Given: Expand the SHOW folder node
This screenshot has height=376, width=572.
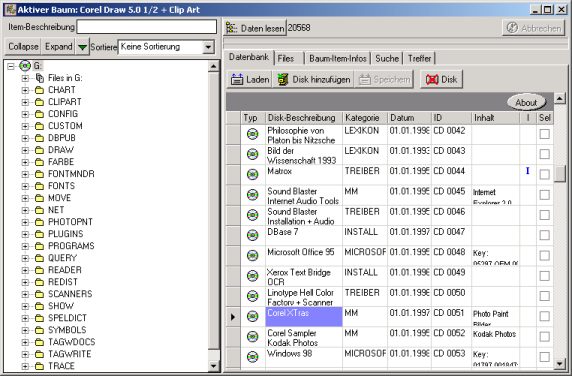Looking at the screenshot, I should pos(25,306).
